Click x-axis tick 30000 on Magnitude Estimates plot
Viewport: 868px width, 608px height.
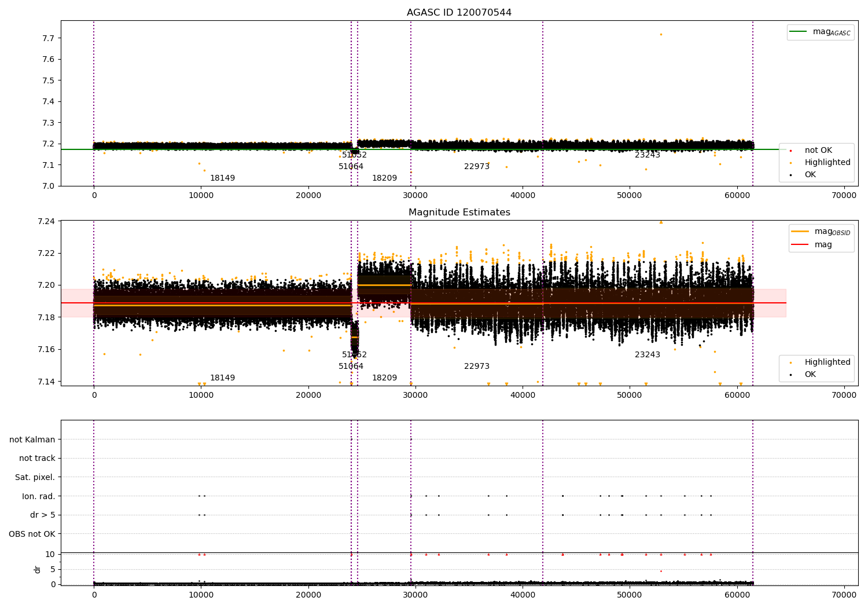point(415,395)
